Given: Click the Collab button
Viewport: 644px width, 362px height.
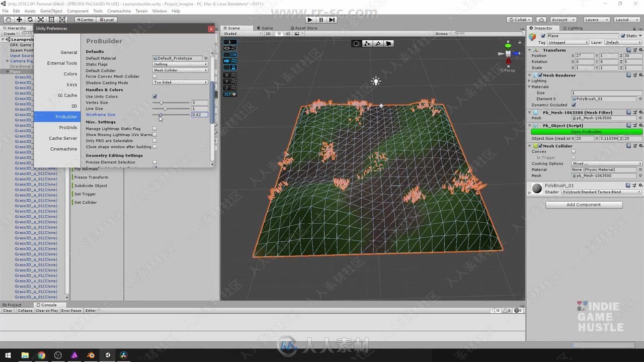Looking at the screenshot, I should [520, 20].
